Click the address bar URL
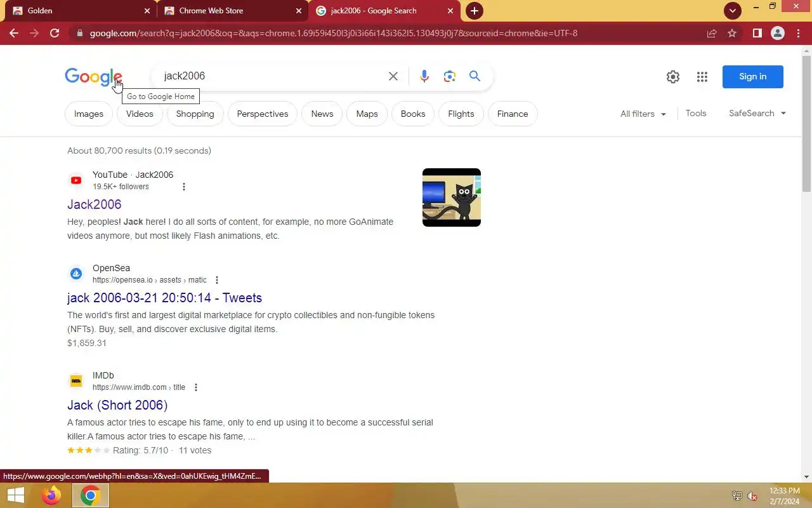Viewport: 812px width, 508px height. [334, 33]
